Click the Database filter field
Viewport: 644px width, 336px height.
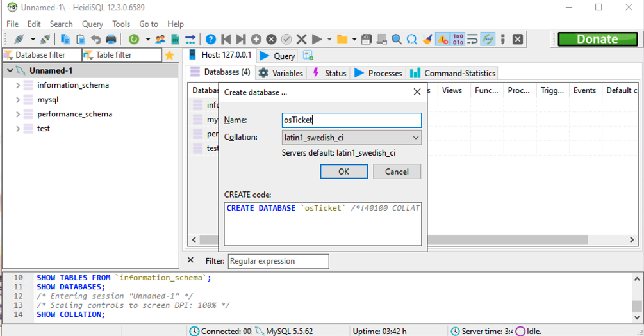(x=42, y=55)
